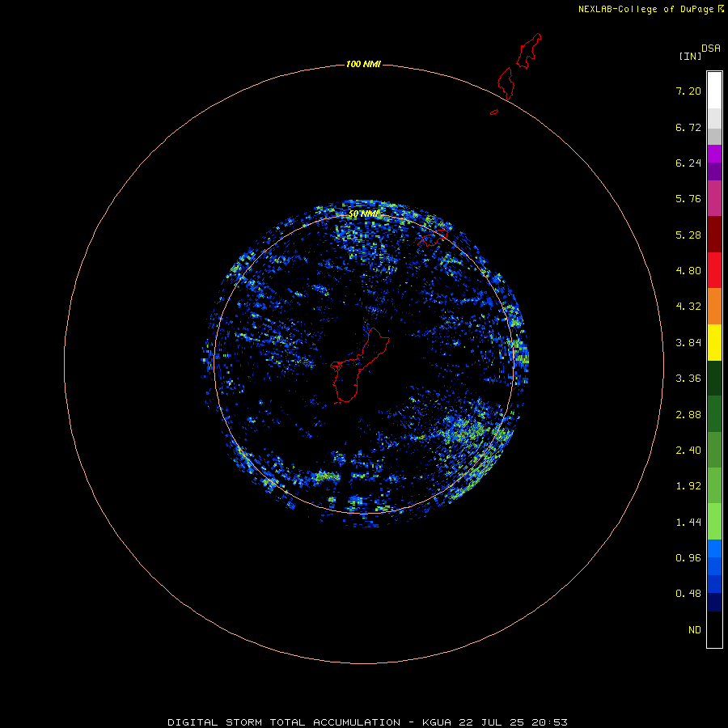Click the '4.32' scale label

(688, 307)
